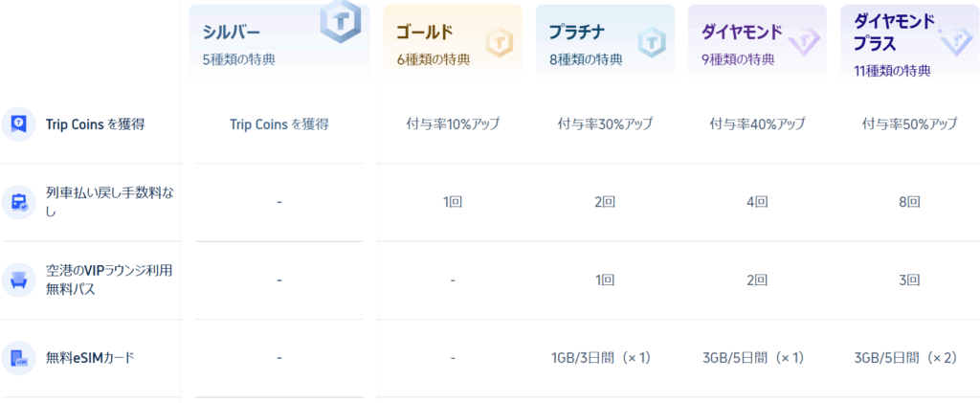Click the airport VIP lounge sofa icon
Viewport: 980px width, 403px height.
19,280
